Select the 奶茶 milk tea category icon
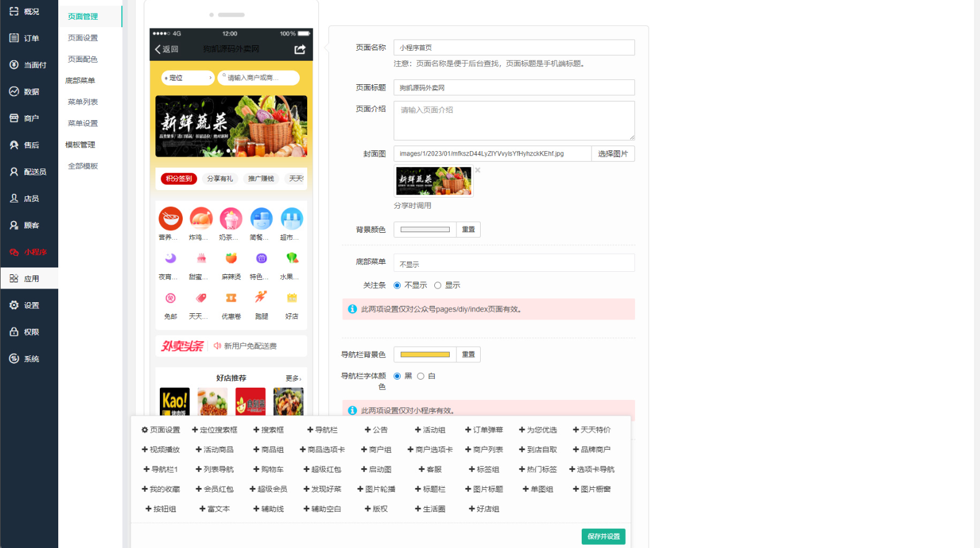 [230, 219]
